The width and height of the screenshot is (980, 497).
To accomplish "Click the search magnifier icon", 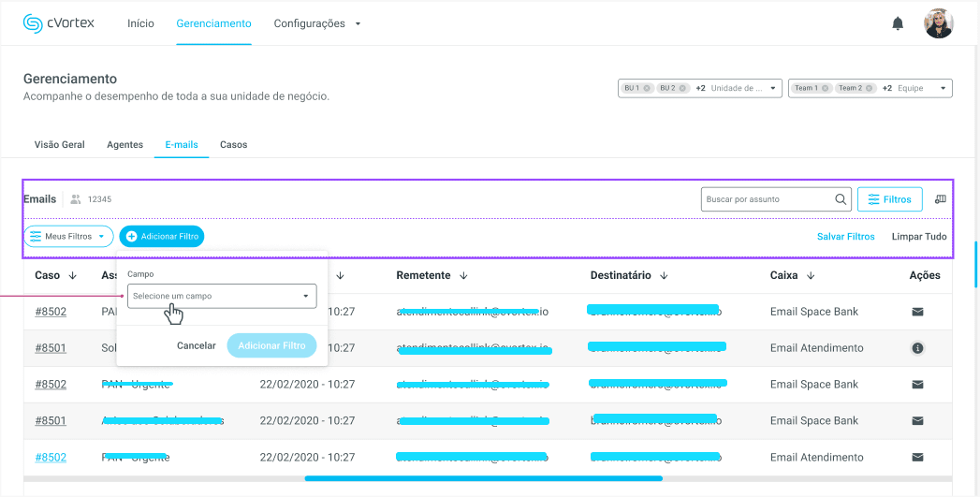I will 841,199.
